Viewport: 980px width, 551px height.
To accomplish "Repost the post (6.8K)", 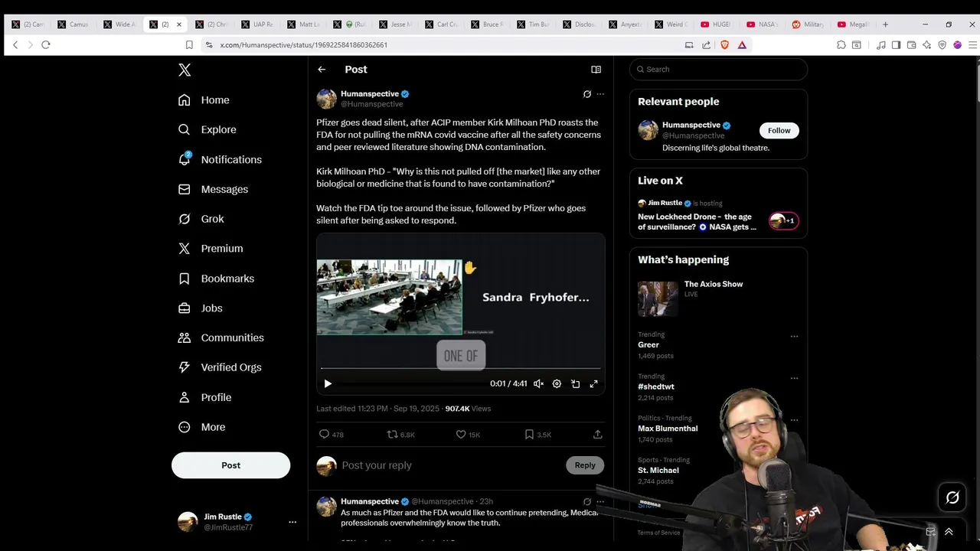I will tap(400, 435).
